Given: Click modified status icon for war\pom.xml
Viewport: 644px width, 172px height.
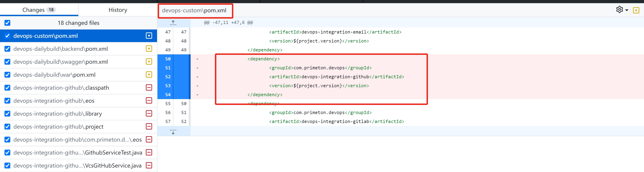Looking at the screenshot, I should [x=149, y=74].
